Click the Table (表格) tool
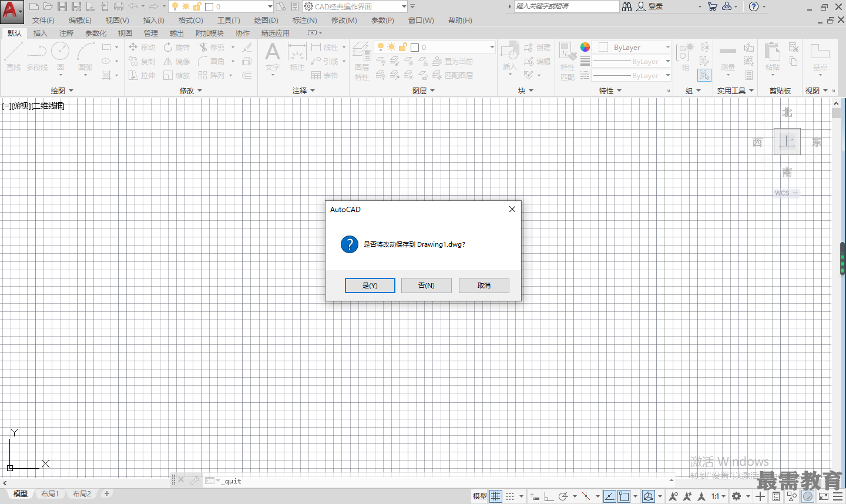The height and width of the screenshot is (504, 846). point(325,75)
